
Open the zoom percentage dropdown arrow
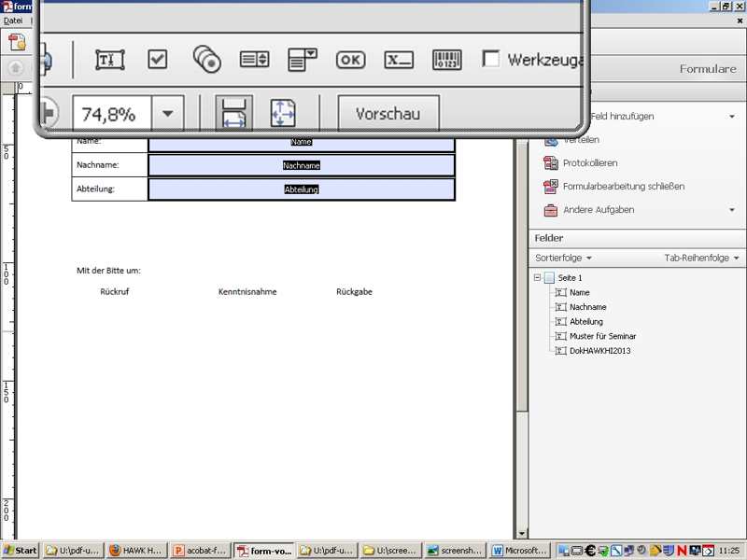tap(167, 114)
